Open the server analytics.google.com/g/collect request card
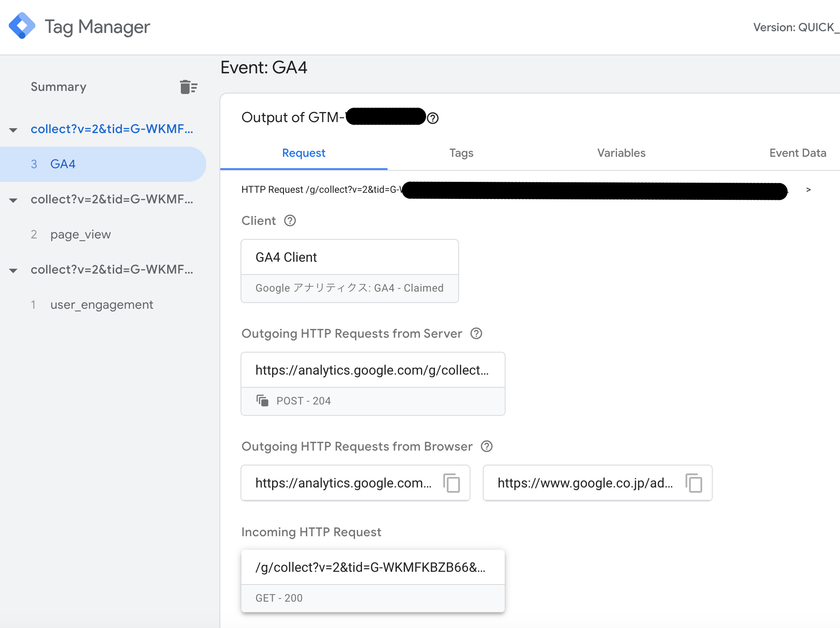This screenshot has width=840, height=628. [373, 384]
